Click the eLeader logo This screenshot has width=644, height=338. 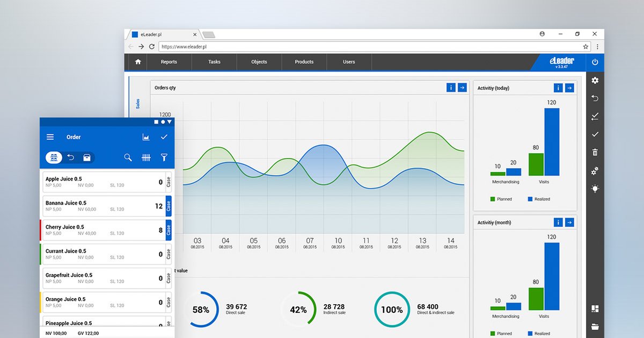[x=561, y=62]
